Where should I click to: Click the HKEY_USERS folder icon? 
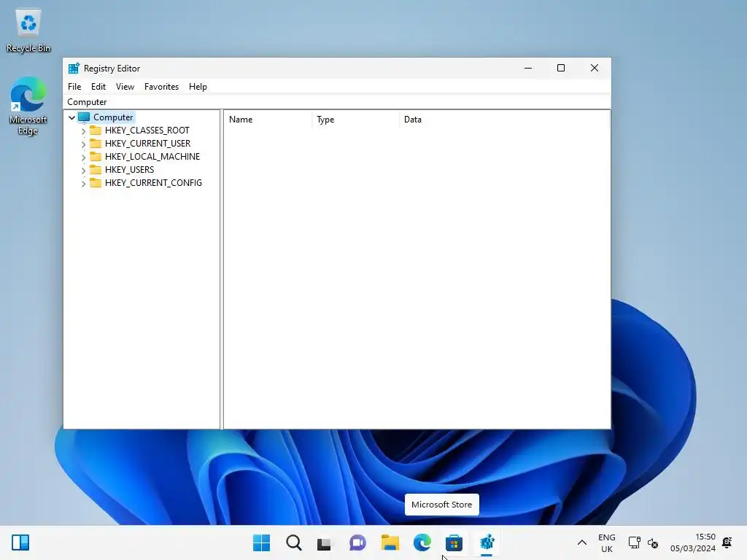(x=96, y=169)
